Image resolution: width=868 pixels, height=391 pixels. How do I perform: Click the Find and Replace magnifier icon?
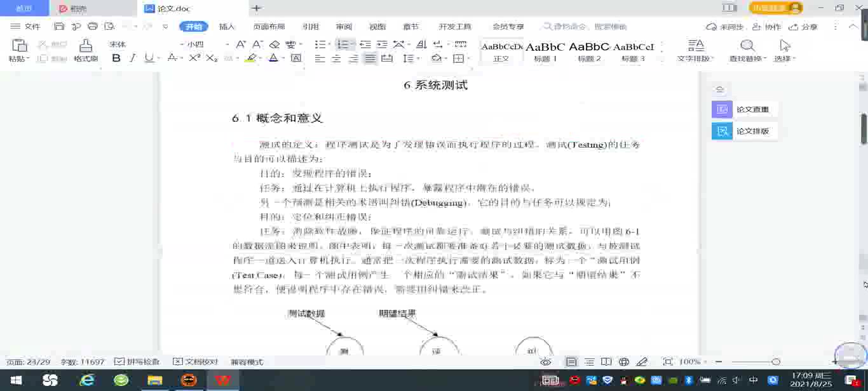(x=748, y=46)
